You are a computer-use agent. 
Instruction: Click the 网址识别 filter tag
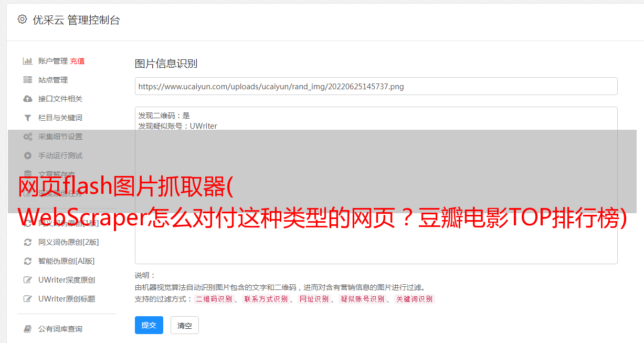coord(314,299)
